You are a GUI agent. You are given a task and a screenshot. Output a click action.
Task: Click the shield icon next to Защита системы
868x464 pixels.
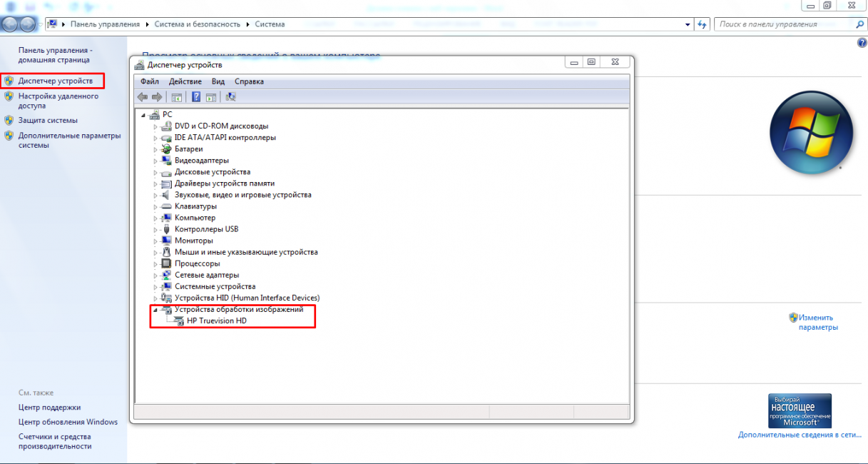click(9, 121)
